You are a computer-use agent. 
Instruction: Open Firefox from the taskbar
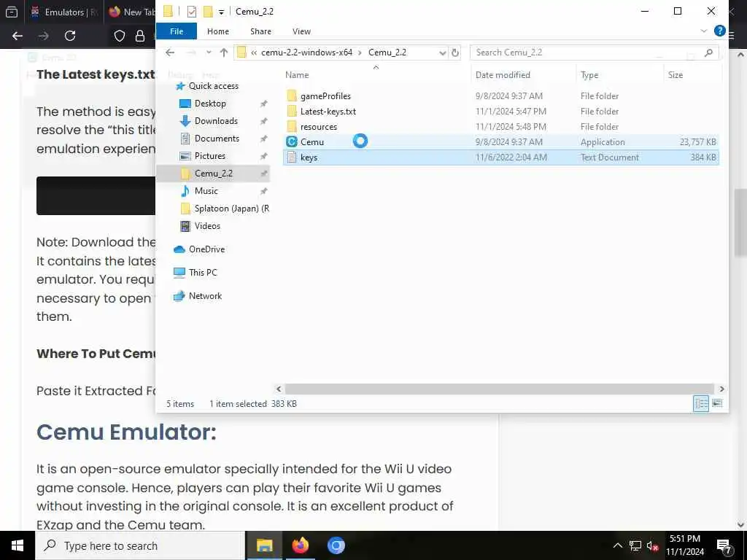[x=300, y=545]
